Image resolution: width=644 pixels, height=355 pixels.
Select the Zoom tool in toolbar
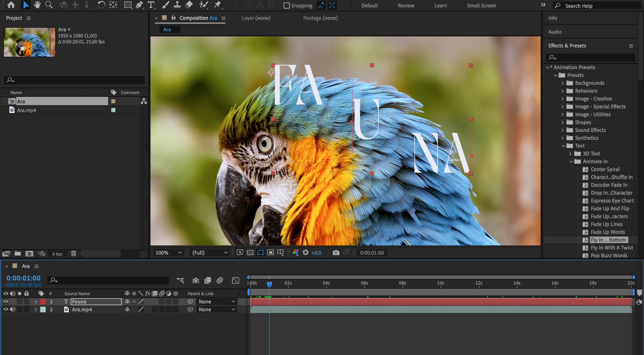tap(49, 5)
